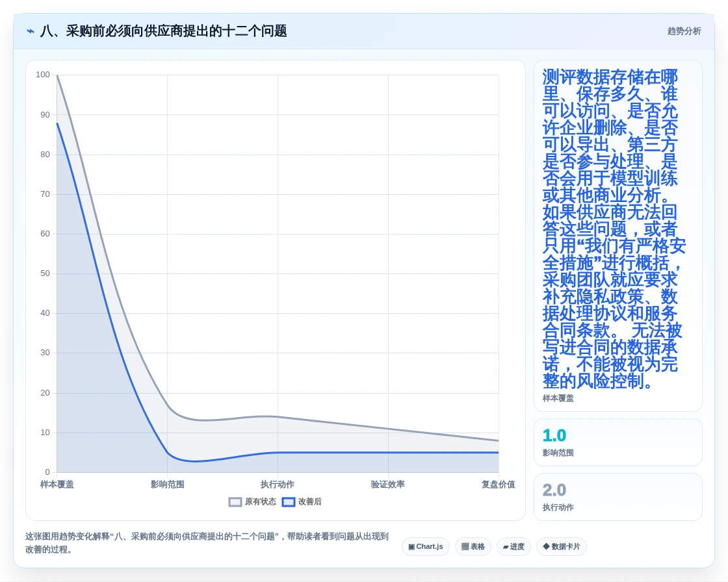Click the lightning icon beside the title
This screenshot has width=728, height=582.
31,31
